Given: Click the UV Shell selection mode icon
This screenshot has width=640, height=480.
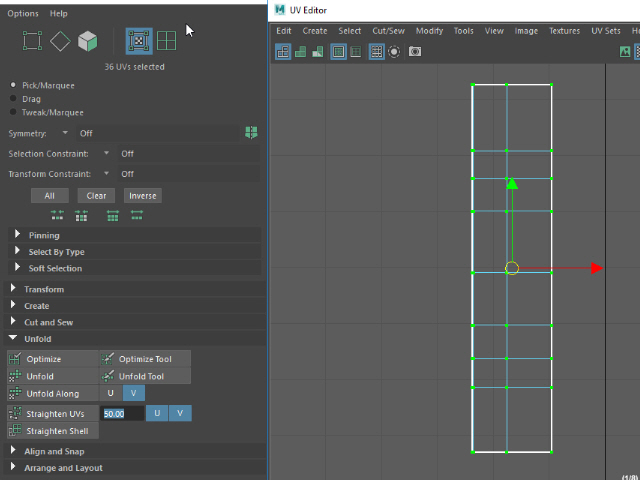Looking at the screenshot, I should click(166, 41).
